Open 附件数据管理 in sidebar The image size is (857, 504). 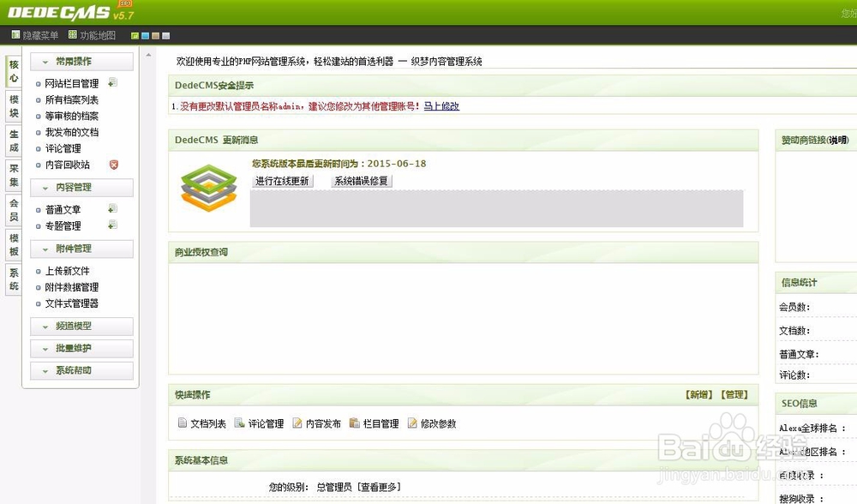click(72, 287)
